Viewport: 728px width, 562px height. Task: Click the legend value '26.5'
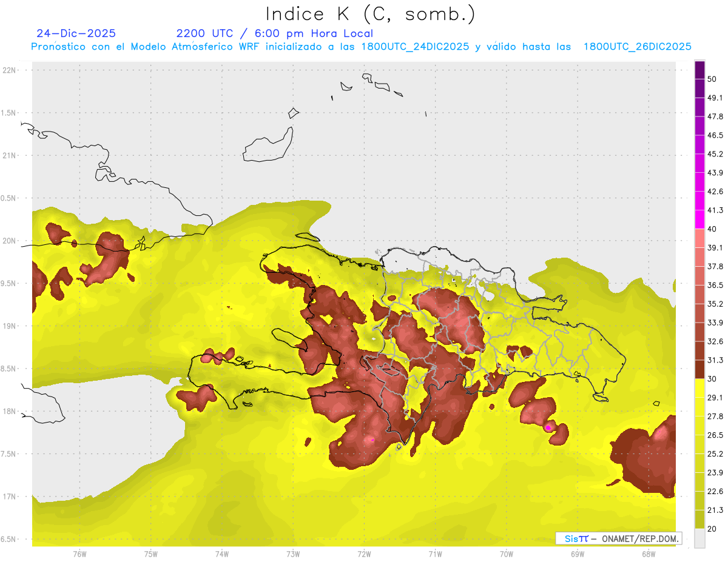[715, 435]
